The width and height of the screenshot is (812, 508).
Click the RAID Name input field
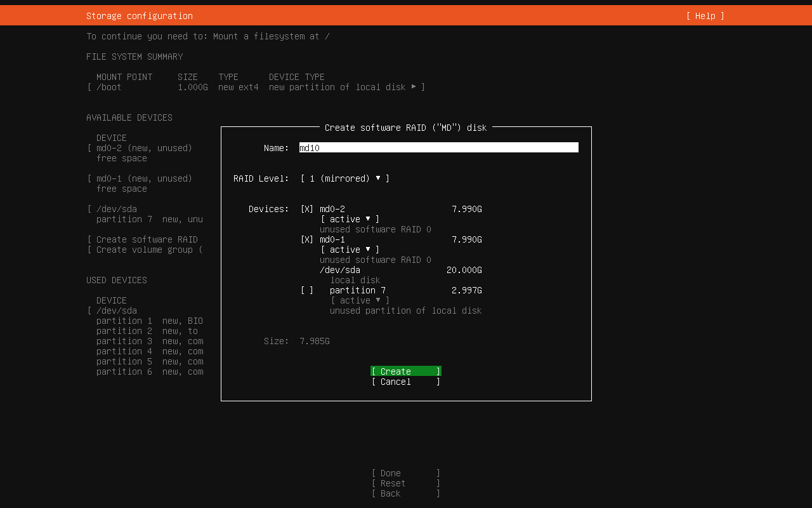438,148
